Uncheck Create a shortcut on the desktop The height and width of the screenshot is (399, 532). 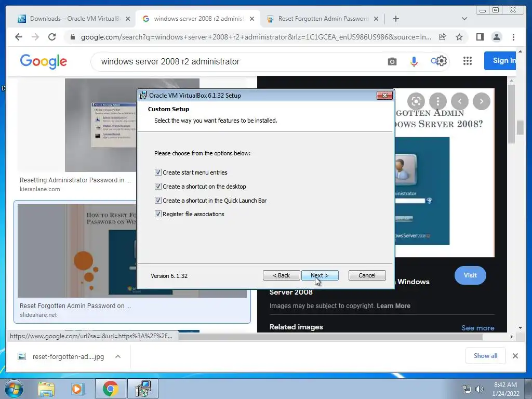(158, 187)
